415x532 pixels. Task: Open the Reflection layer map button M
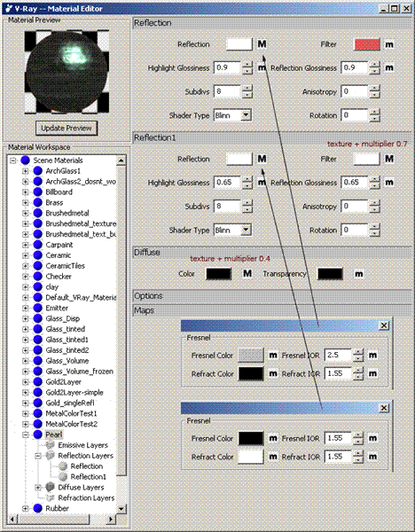tap(262, 44)
